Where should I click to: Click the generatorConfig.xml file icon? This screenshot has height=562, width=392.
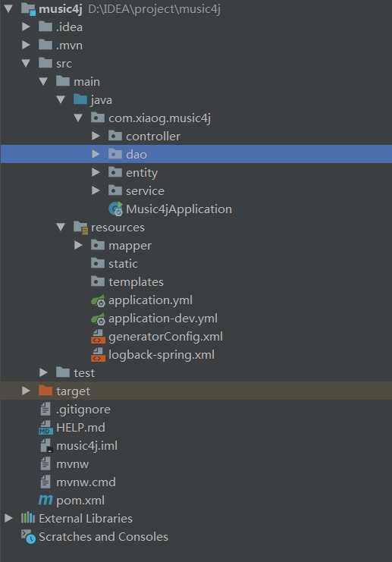pyautogui.click(x=98, y=337)
